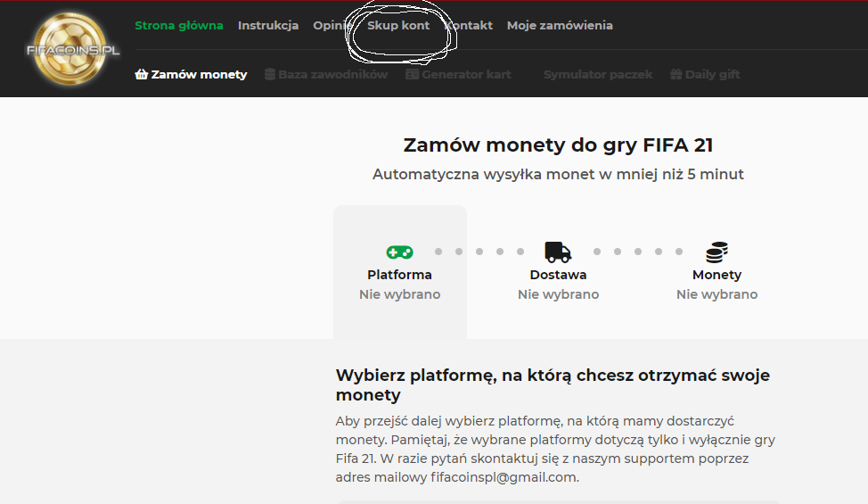Open the Opinie navigation link
The width and height of the screenshot is (868, 504).
click(332, 26)
